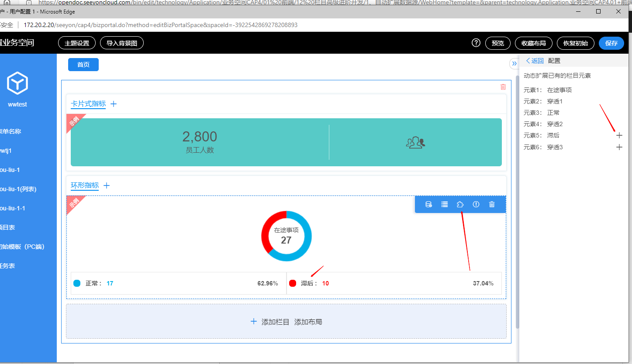Open 主题设置 theme settings
This screenshot has width=632, height=364.
[77, 43]
